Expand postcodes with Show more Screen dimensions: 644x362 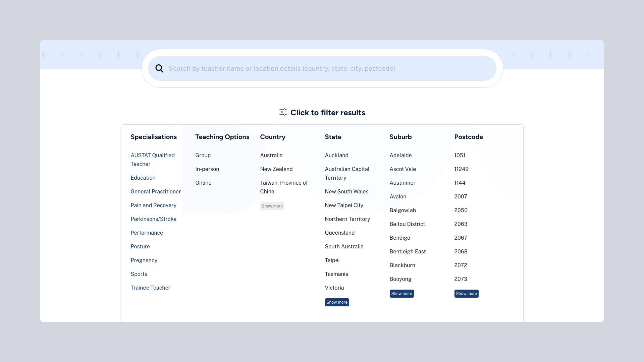467,293
